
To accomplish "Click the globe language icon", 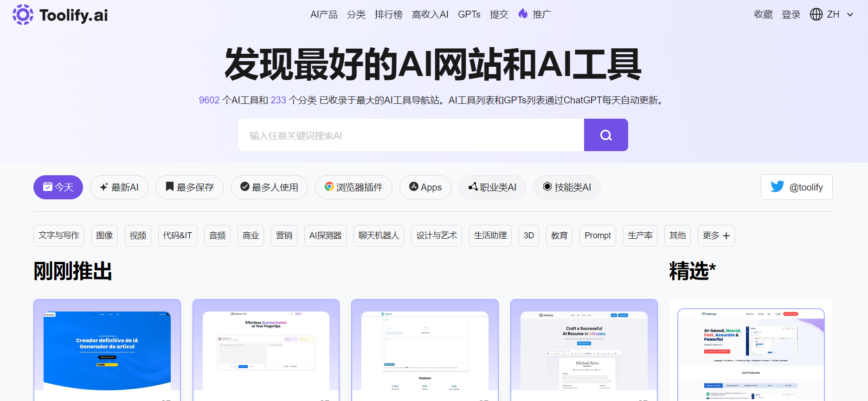I will click(x=816, y=14).
